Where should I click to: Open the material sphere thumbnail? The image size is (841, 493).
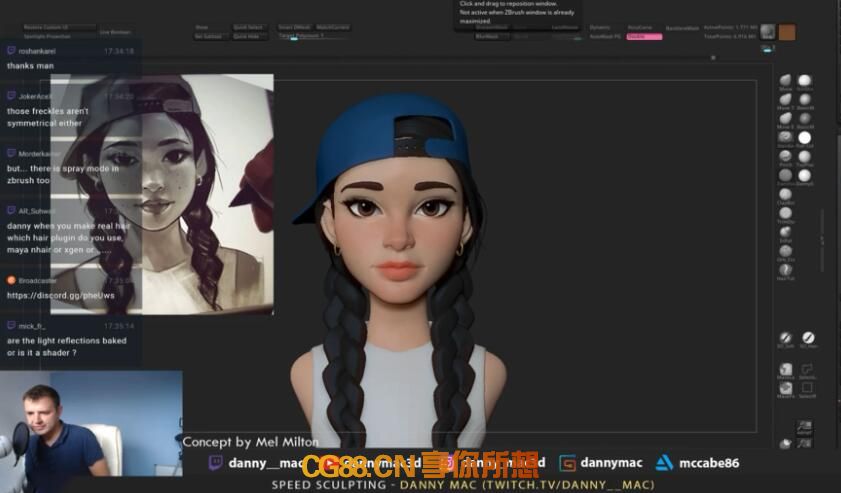768,32
